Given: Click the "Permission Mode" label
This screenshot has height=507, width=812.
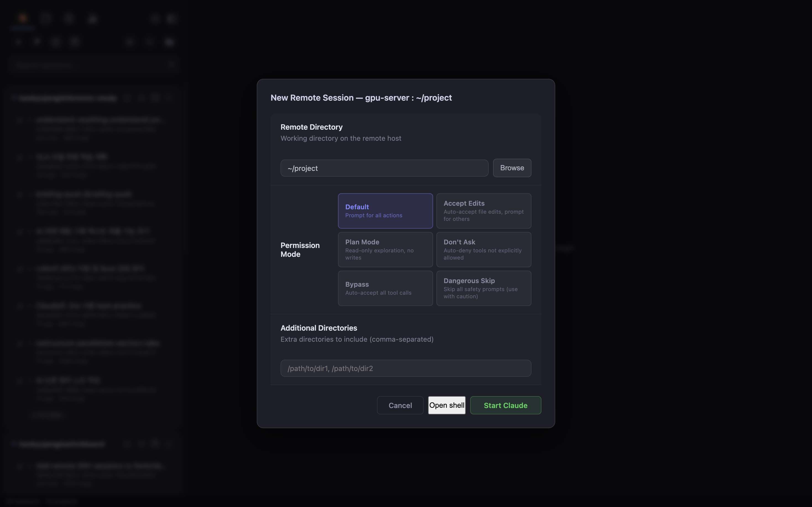Looking at the screenshot, I should click(300, 250).
